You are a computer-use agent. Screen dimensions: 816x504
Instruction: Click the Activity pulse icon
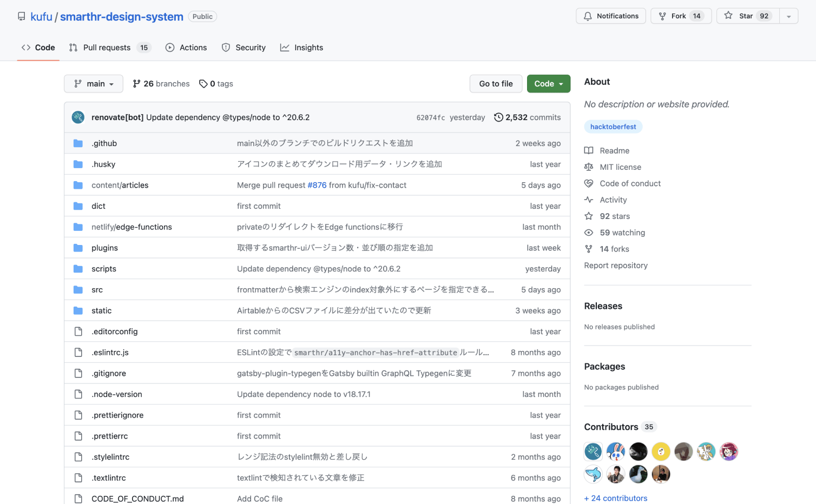(589, 200)
